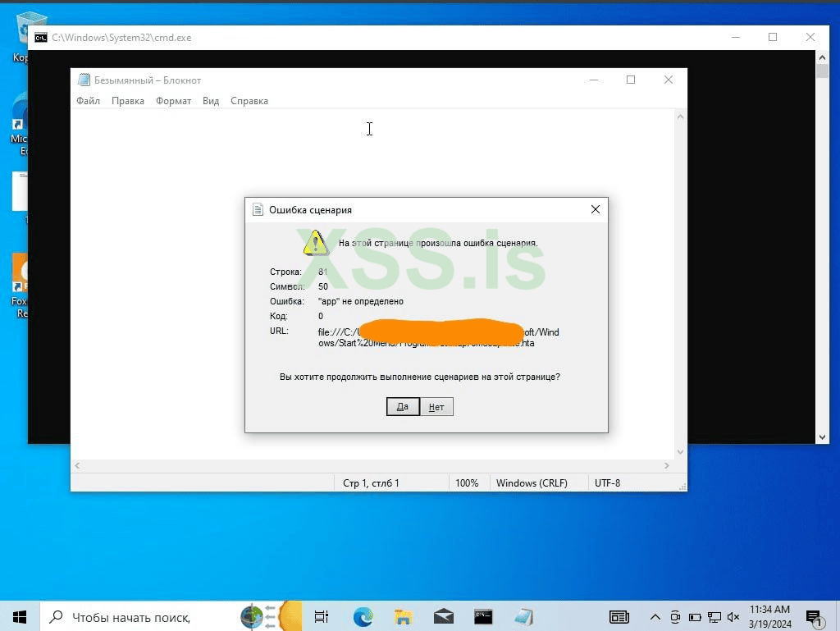Click the "app" не определено error text
This screenshot has width=840, height=631.
(361, 301)
